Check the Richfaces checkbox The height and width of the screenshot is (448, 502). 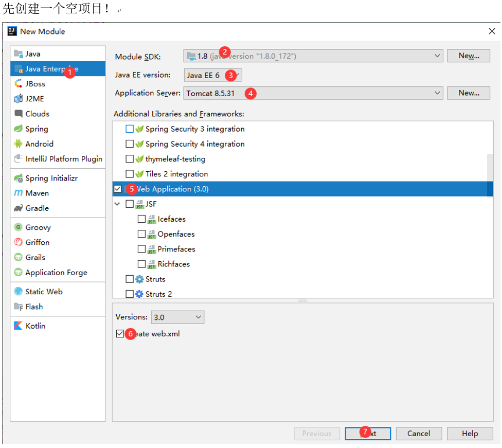coord(141,264)
